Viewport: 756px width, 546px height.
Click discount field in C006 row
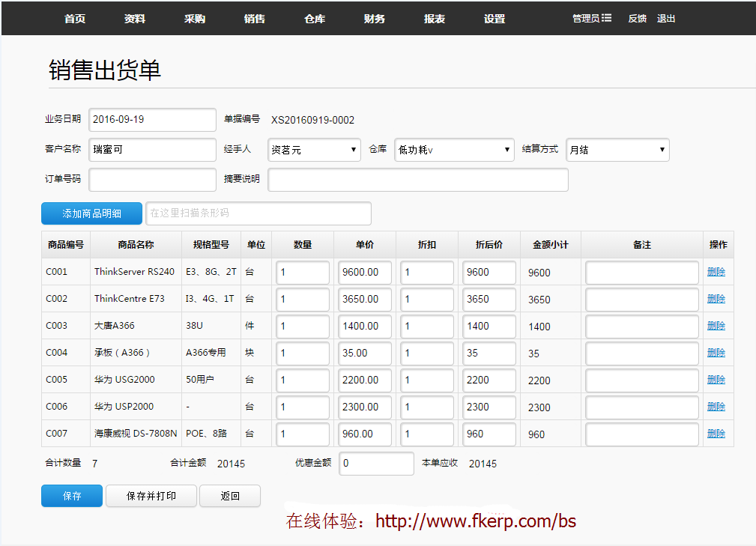[426, 407]
